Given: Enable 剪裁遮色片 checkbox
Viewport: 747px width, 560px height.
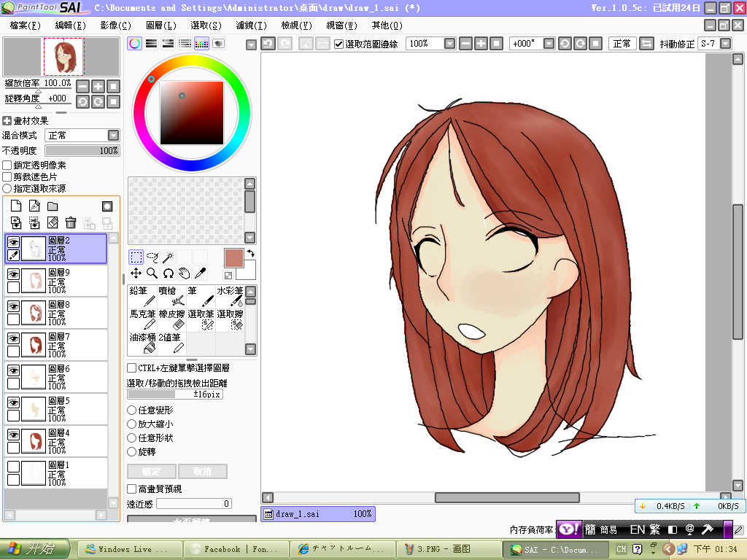Looking at the screenshot, I should (x=7, y=176).
